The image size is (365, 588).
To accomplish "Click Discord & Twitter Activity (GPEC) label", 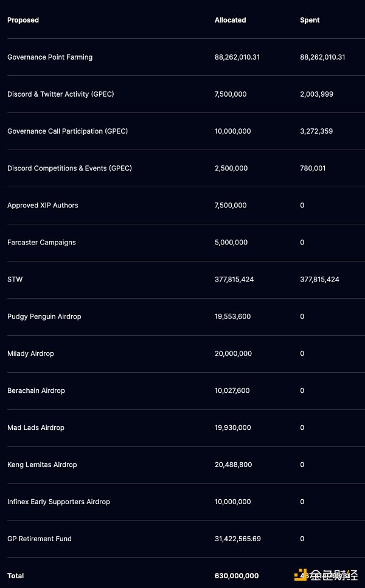I will pos(61,94).
